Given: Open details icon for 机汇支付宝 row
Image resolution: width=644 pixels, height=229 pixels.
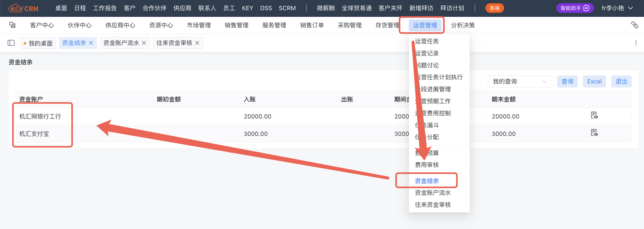Looking at the screenshot, I should tap(594, 133).
